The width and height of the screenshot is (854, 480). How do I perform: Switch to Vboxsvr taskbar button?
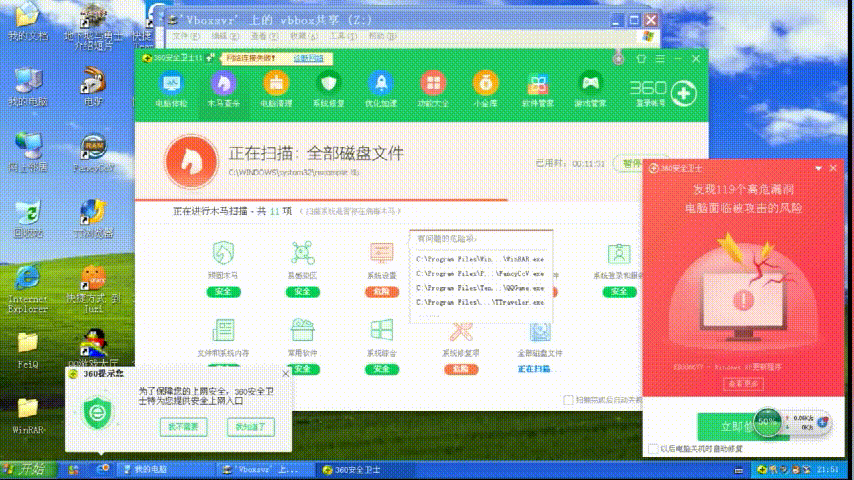pos(267,470)
